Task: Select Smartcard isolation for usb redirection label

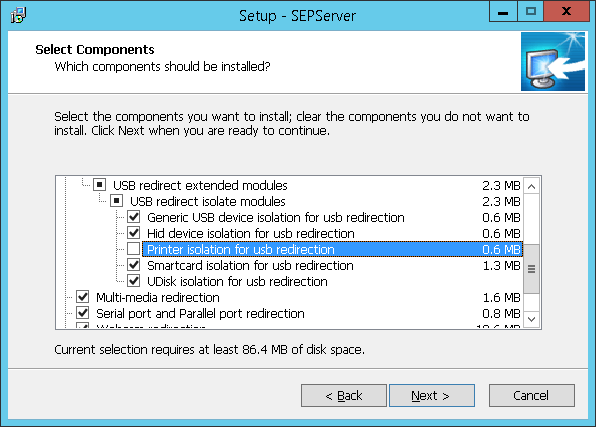Action: point(250,265)
